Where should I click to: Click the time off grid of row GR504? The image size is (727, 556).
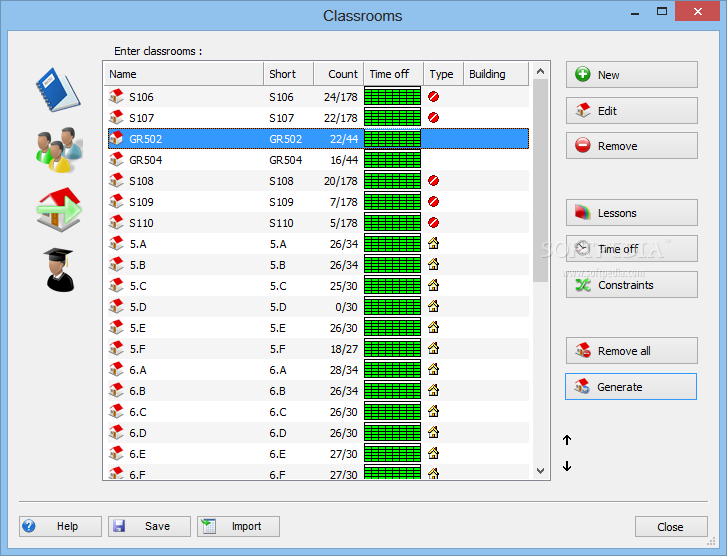tap(393, 160)
